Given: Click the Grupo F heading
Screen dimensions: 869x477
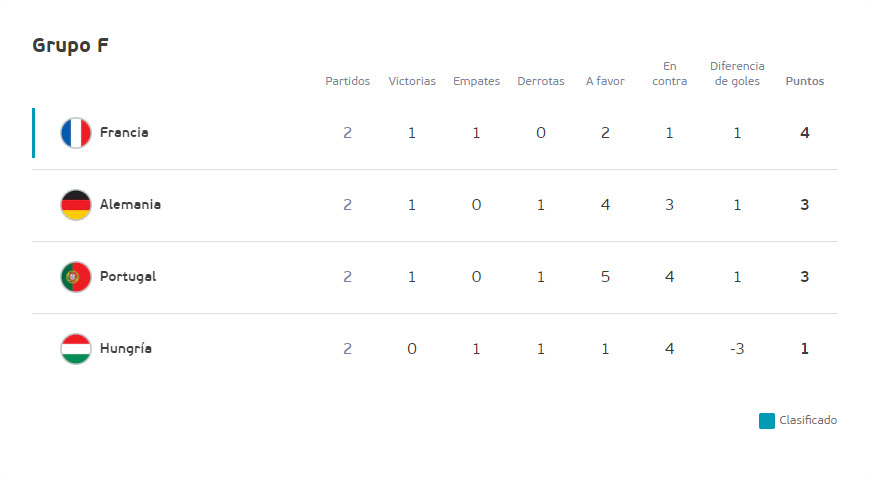Looking at the screenshot, I should tap(70, 45).
